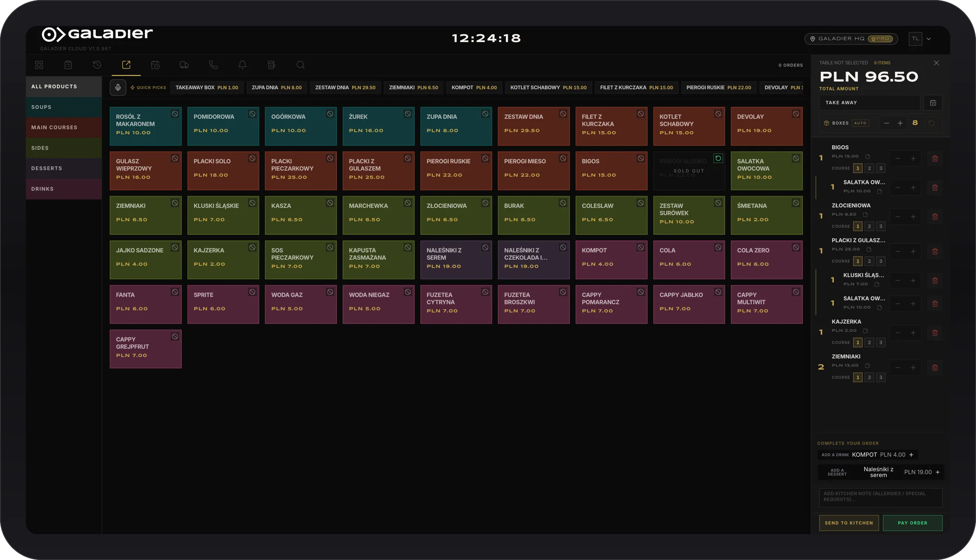Image resolution: width=976 pixels, height=560 pixels.
Task: Select the Main Courses category
Action: click(64, 128)
